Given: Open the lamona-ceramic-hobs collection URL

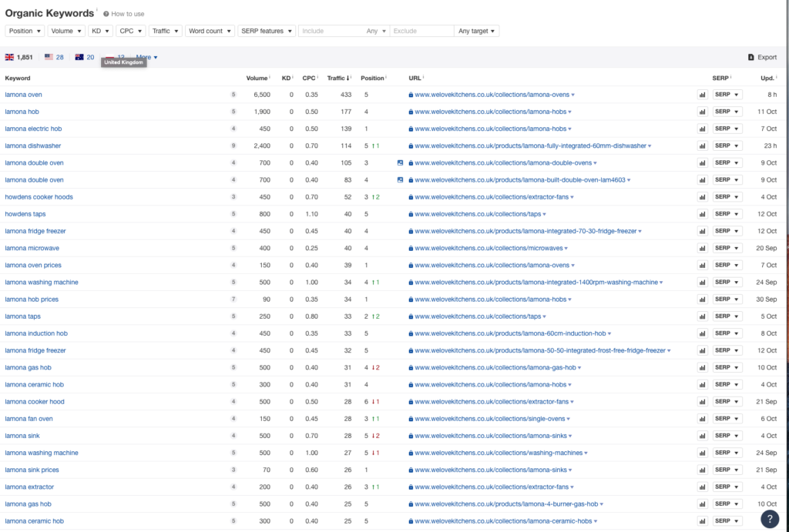Looking at the screenshot, I should (503, 521).
